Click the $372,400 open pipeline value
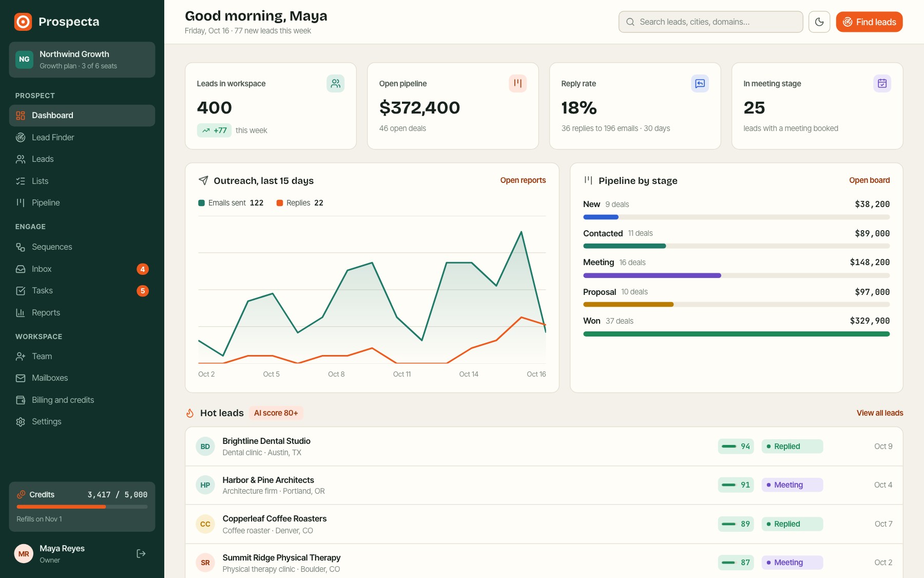This screenshot has height=578, width=924. click(x=419, y=108)
